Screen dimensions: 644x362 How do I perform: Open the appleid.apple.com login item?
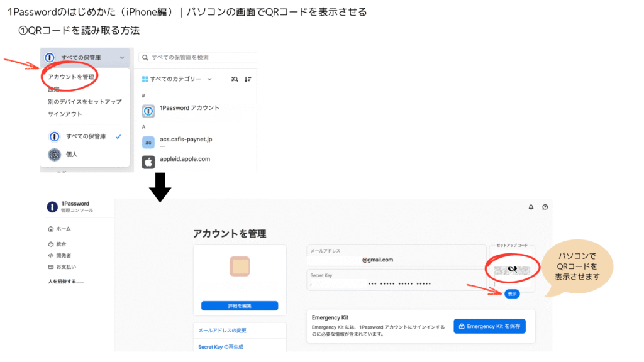tap(199, 162)
